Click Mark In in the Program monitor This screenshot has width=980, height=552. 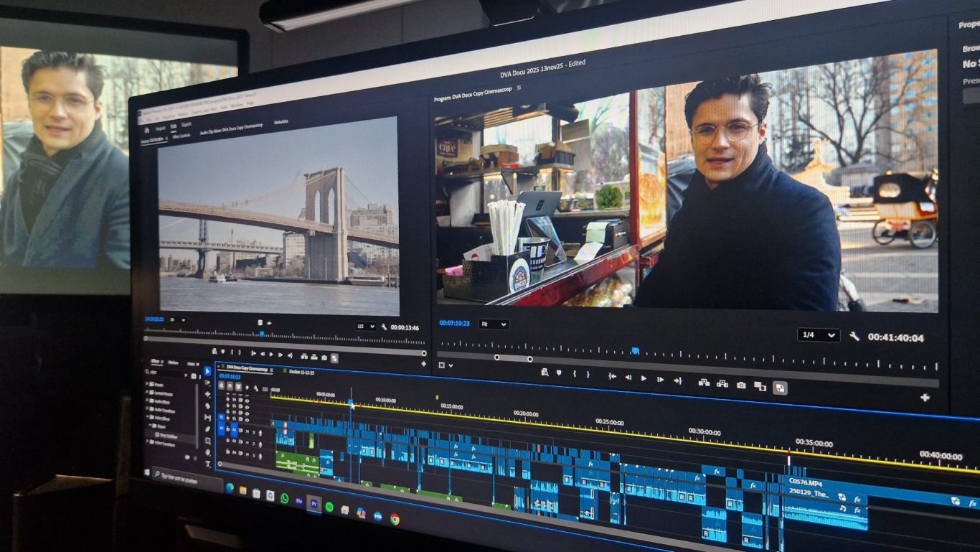573,374
